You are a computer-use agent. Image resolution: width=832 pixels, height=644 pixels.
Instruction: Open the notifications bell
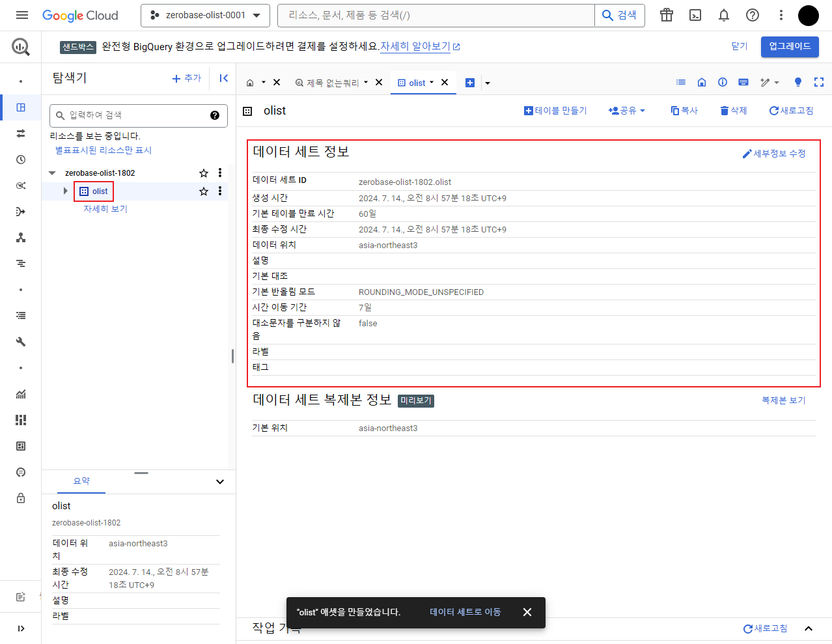pyautogui.click(x=724, y=15)
